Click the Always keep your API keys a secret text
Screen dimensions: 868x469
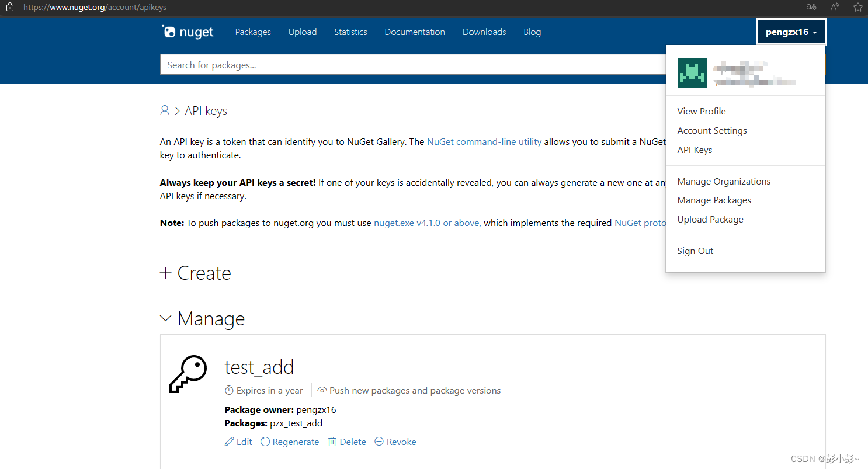238,182
